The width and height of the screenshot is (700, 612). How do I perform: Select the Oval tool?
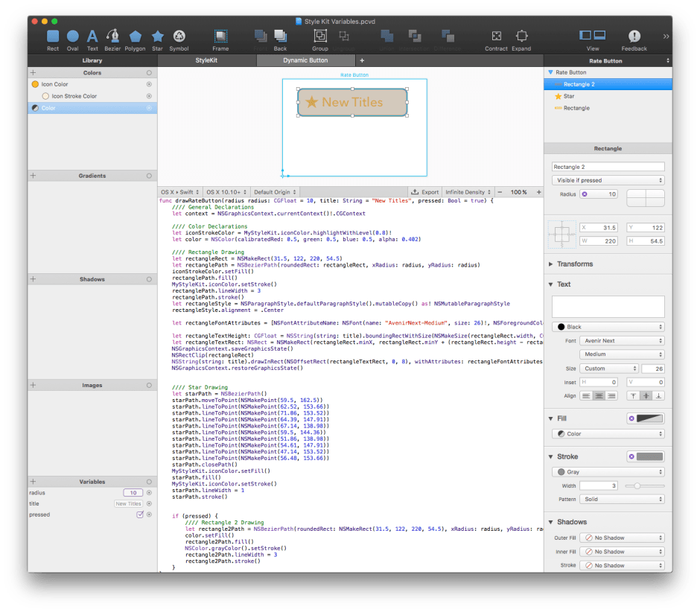click(71, 35)
